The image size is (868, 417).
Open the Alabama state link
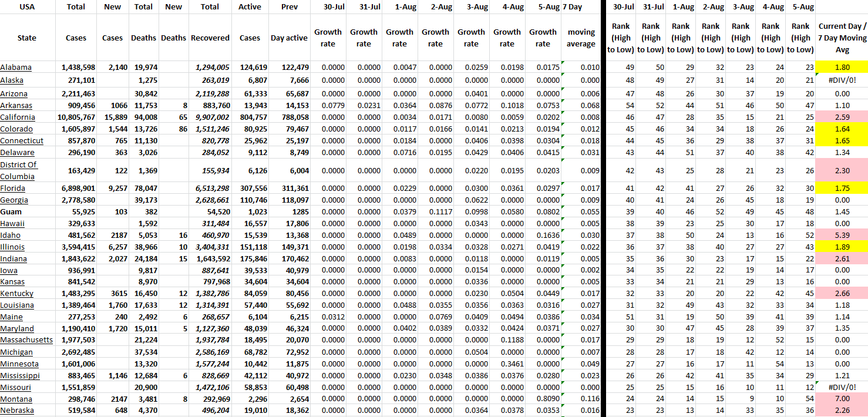[x=16, y=68]
